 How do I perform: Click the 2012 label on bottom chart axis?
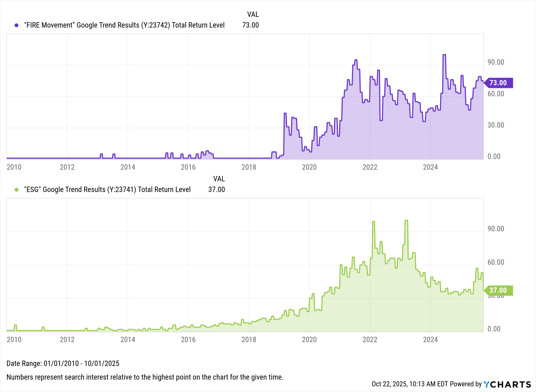click(67, 340)
